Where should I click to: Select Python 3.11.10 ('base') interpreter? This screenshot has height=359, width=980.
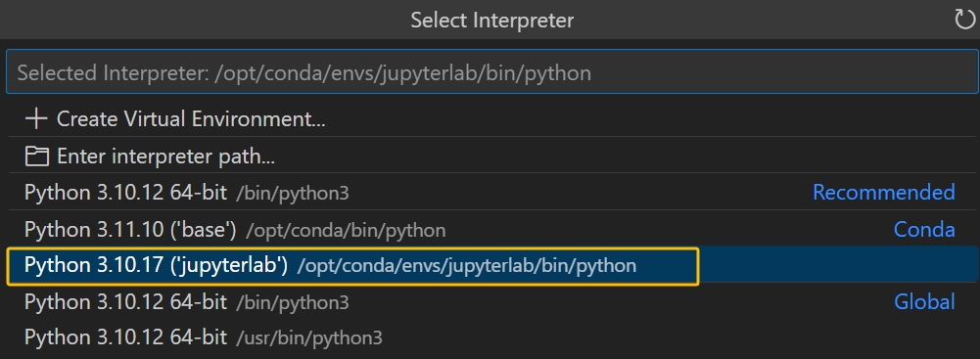[x=492, y=230]
